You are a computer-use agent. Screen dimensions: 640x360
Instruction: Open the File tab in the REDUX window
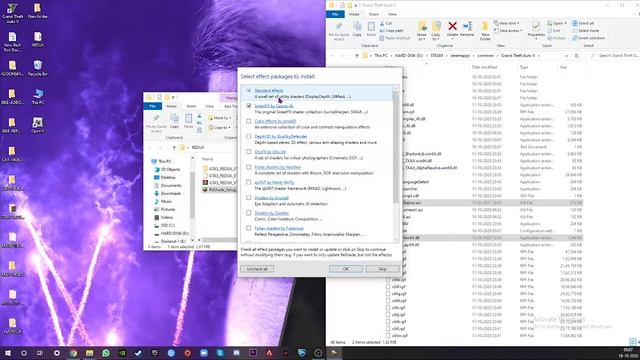coord(152,106)
